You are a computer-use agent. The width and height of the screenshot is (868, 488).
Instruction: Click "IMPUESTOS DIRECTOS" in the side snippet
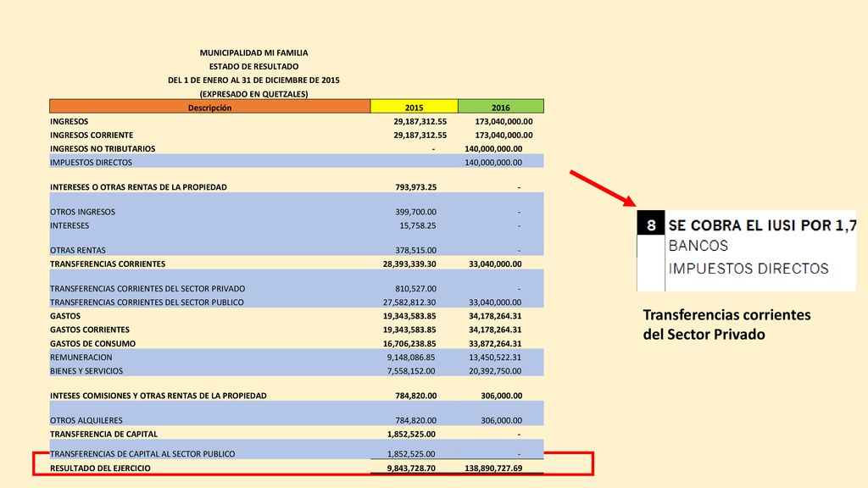[x=748, y=269]
